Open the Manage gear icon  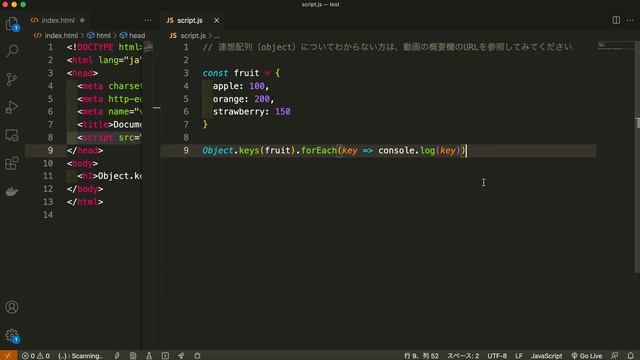(x=12, y=336)
